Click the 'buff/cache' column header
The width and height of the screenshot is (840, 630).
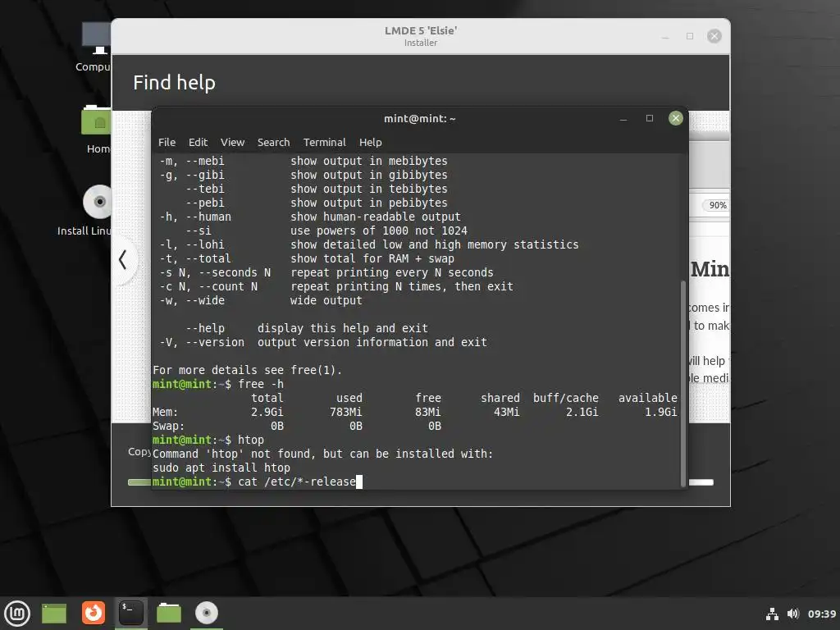tap(566, 398)
